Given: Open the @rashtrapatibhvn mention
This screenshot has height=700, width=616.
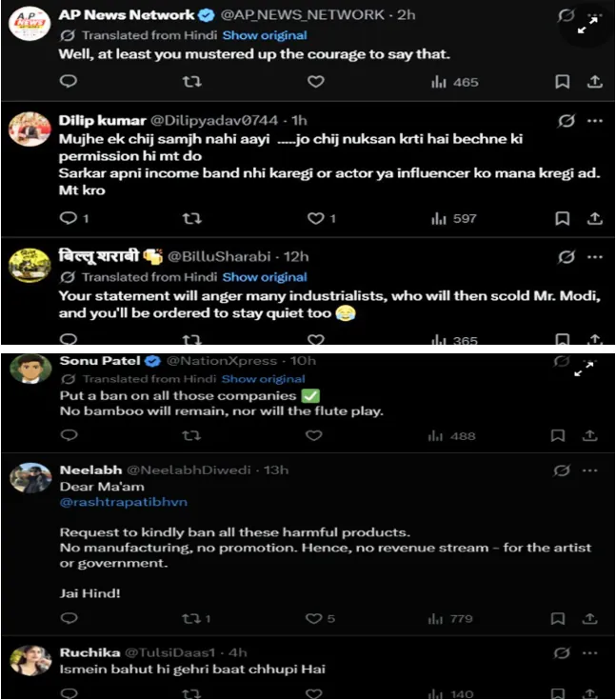Looking at the screenshot, I should (x=124, y=502).
